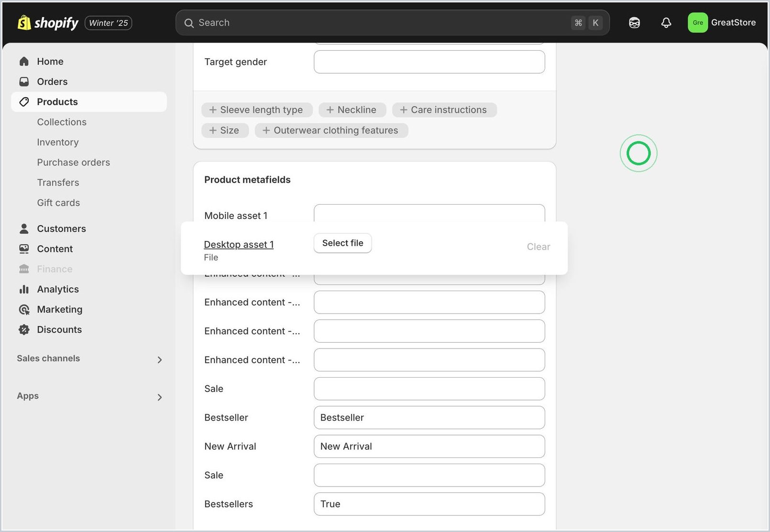Click the Shopify logo
This screenshot has height=532, width=770.
pyautogui.click(x=48, y=22)
